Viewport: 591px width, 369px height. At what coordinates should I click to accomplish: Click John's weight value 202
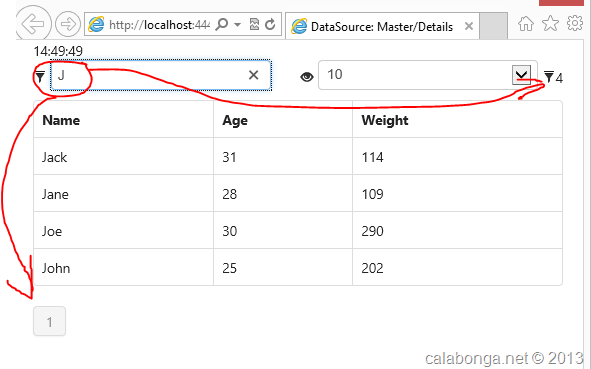tap(372, 268)
